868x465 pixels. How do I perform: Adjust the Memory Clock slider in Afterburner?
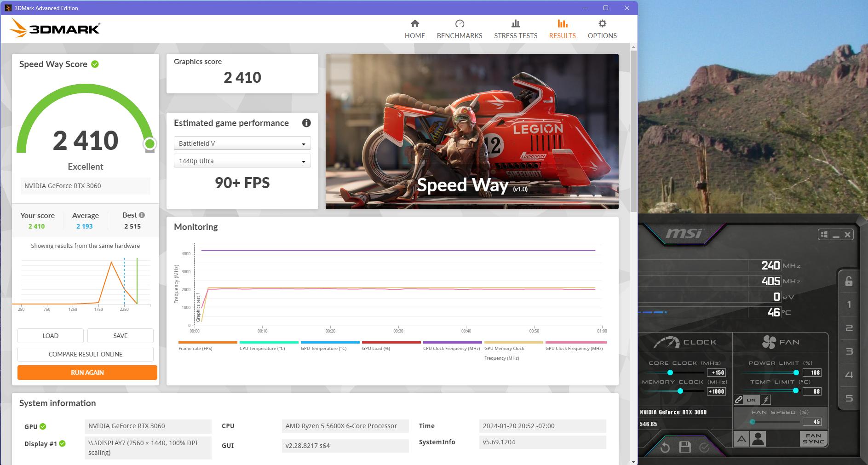coord(680,391)
